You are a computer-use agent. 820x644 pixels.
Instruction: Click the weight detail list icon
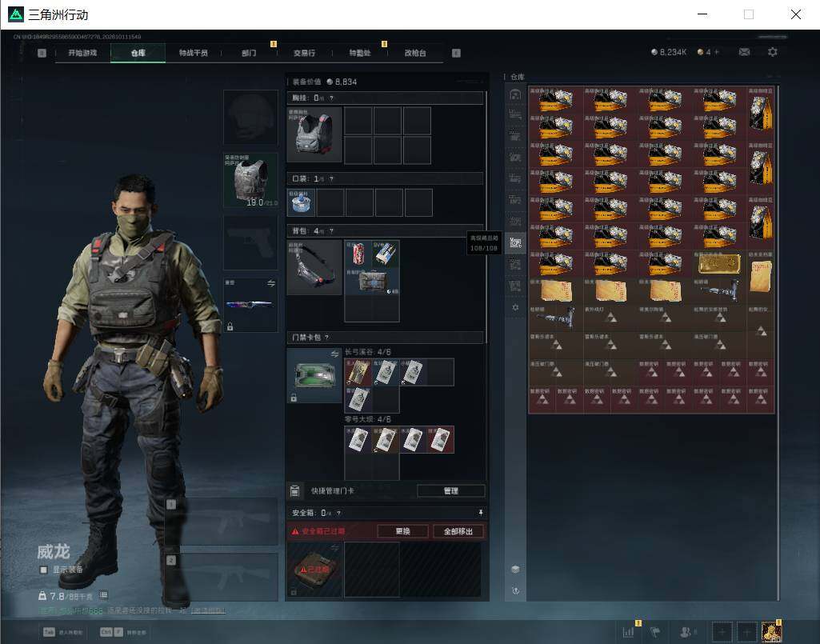103,595
